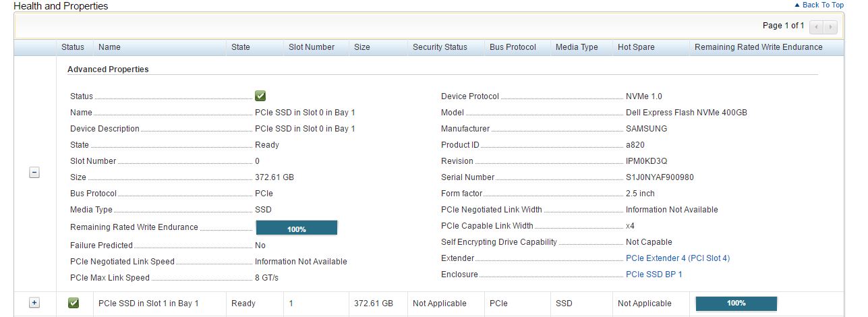Select the 'PCIe SSD in Slot 1 in Bay 1' name cell

click(148, 304)
